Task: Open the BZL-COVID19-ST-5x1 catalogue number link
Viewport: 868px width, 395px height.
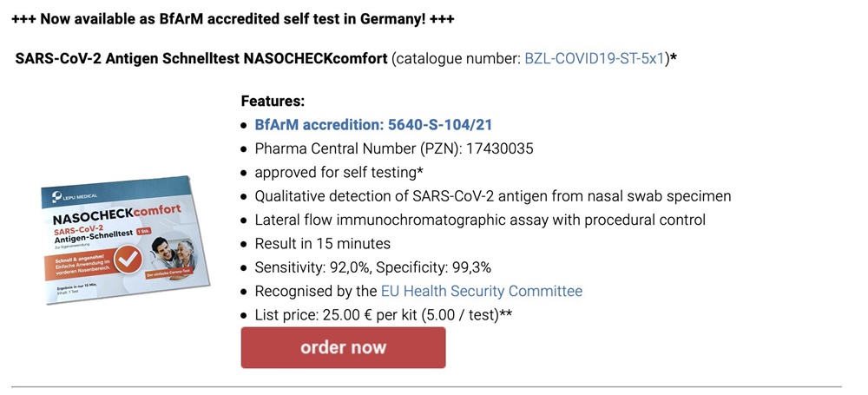Action: [x=594, y=59]
